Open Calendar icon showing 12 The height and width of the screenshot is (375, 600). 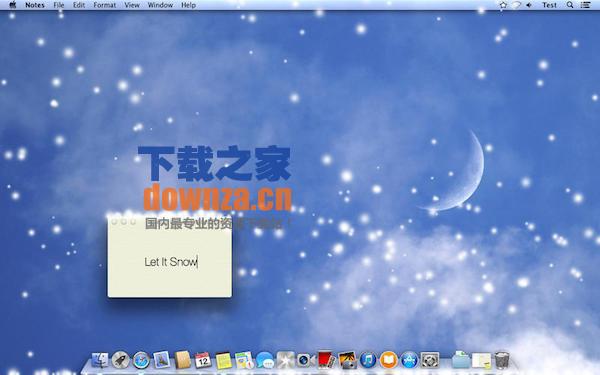[x=203, y=360]
